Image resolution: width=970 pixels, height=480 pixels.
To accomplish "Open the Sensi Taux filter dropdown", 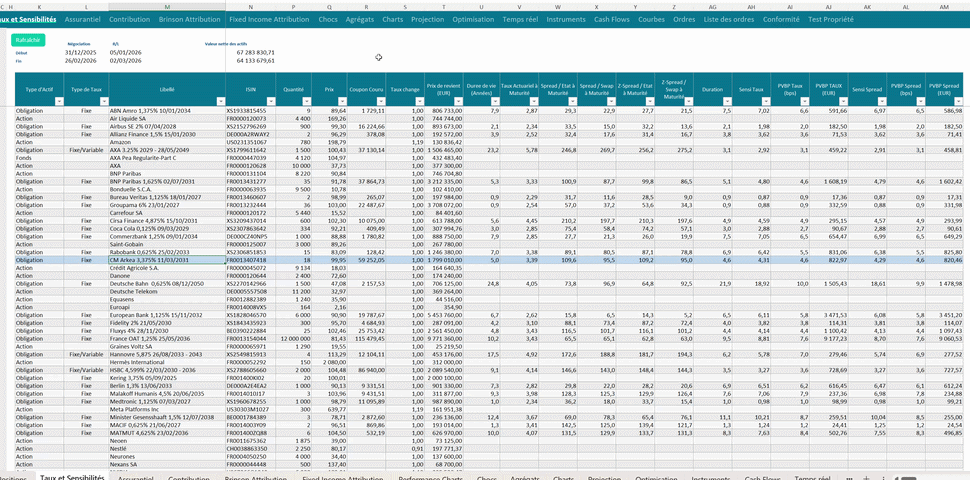I will (x=766, y=101).
